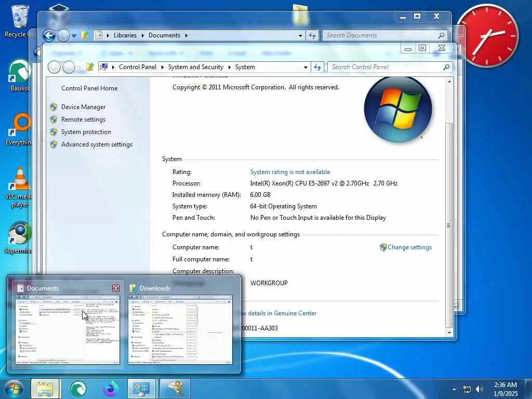
Task: Click the magnifier icon in Search Documents
Action: 442,35
